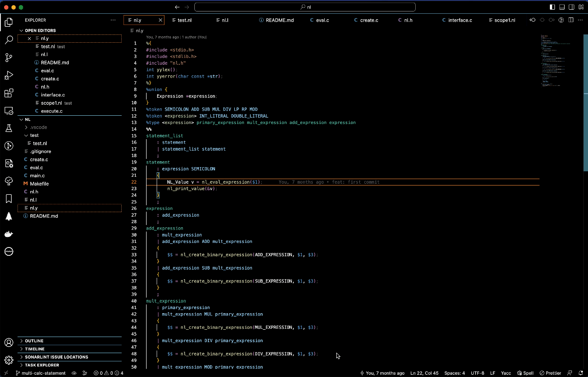Open the Explorer files icon

[9, 22]
